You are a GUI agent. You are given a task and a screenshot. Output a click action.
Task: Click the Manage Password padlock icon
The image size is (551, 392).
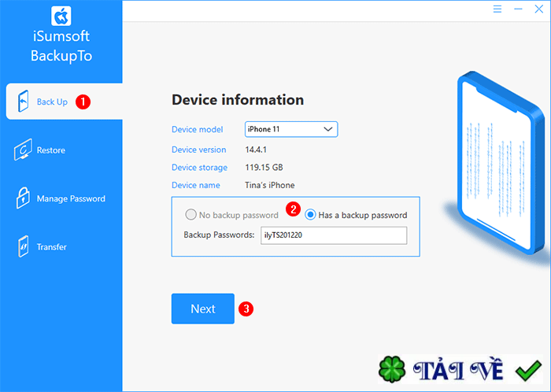coord(23,198)
